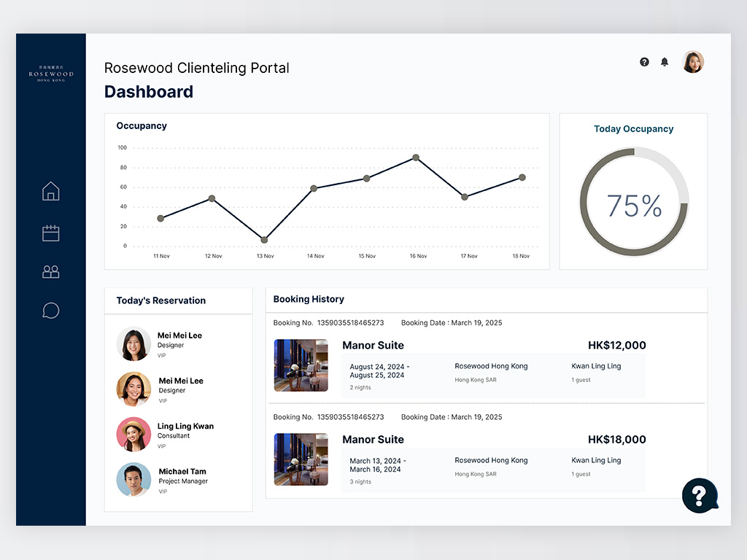Click the Booking History heading
The height and width of the screenshot is (560, 747).
pos(309,299)
